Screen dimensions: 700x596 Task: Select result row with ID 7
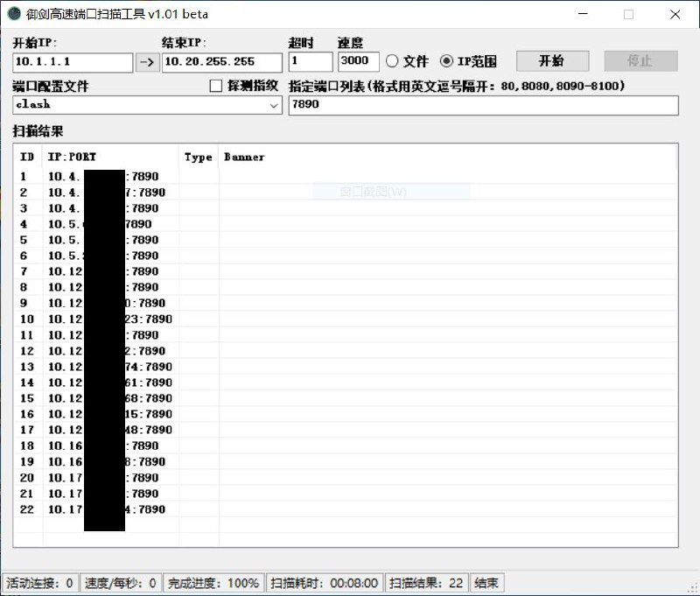[x=346, y=271]
